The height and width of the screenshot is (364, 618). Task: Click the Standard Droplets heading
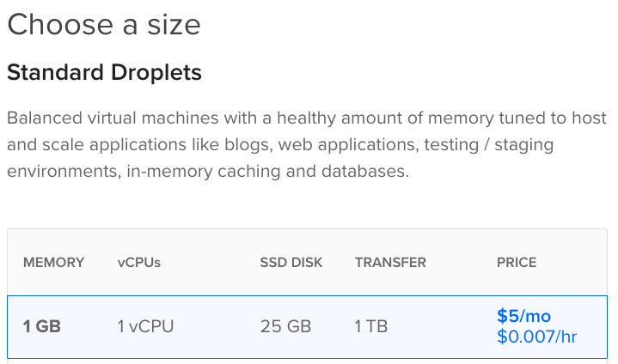pyautogui.click(x=105, y=72)
